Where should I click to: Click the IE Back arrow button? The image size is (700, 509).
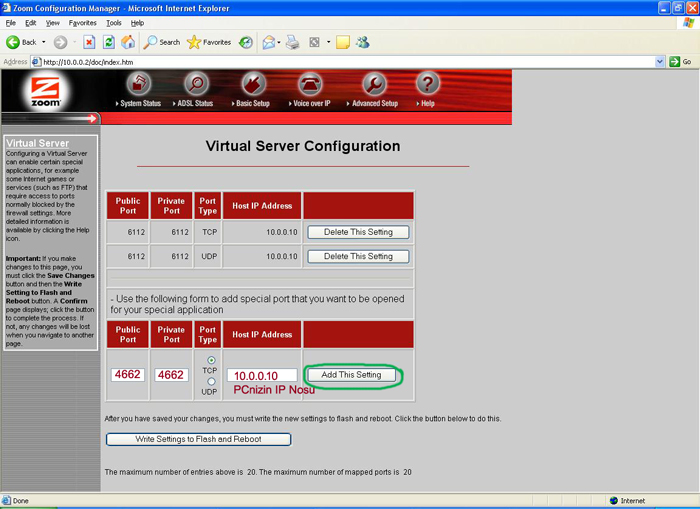pyautogui.click(x=21, y=42)
